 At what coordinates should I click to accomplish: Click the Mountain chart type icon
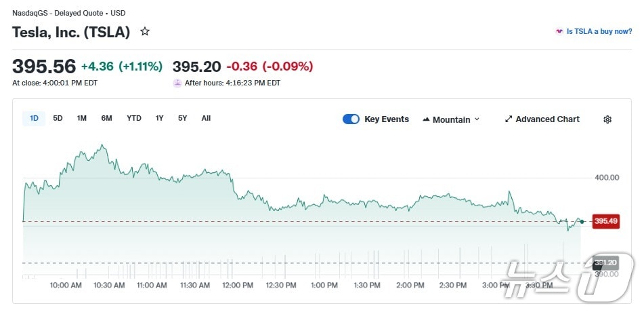[426, 119]
